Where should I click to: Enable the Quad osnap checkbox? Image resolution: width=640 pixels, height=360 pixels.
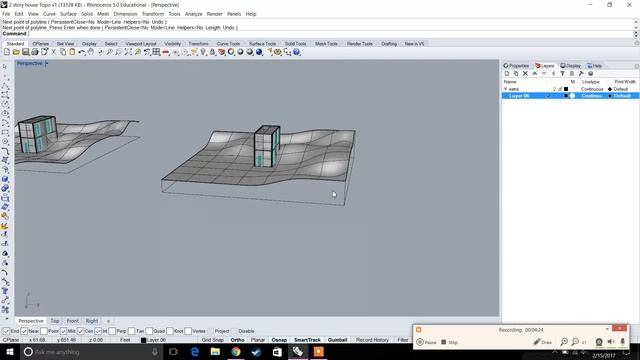click(x=149, y=331)
